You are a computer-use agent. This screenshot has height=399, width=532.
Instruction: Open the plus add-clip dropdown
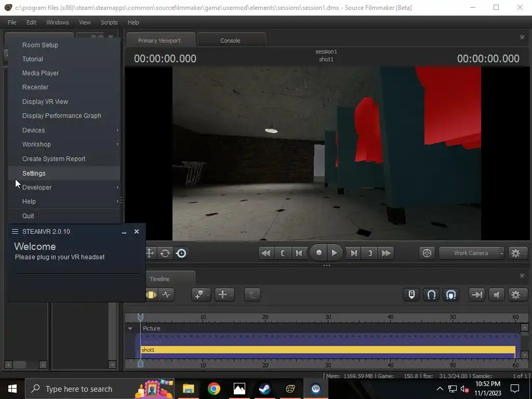(224, 295)
